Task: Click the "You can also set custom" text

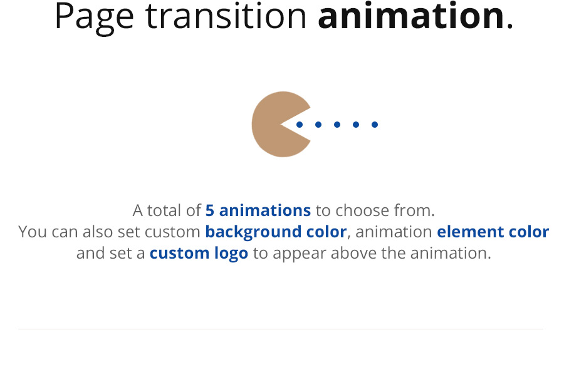Action: coord(109,232)
